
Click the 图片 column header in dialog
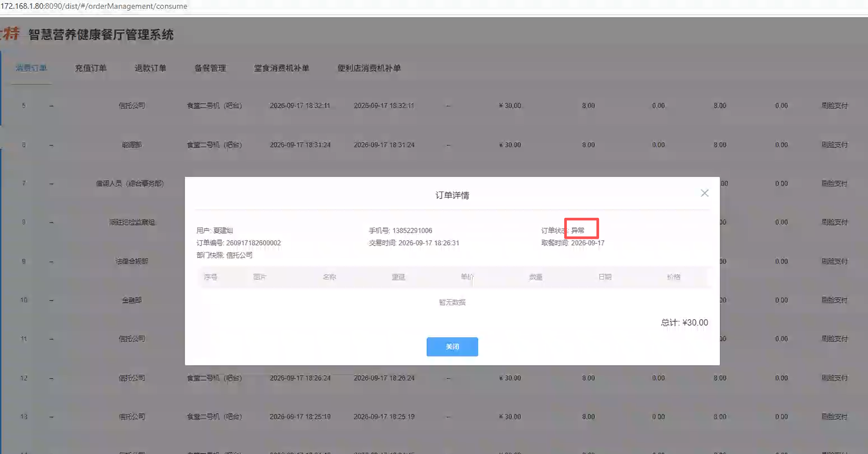pyautogui.click(x=259, y=277)
